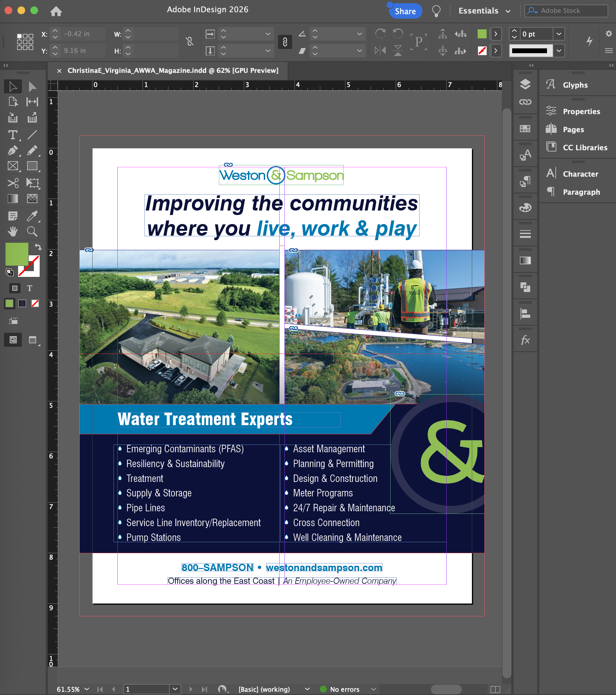Open the page number dropdown
Screen dimensions: 616x695
click(x=175, y=689)
